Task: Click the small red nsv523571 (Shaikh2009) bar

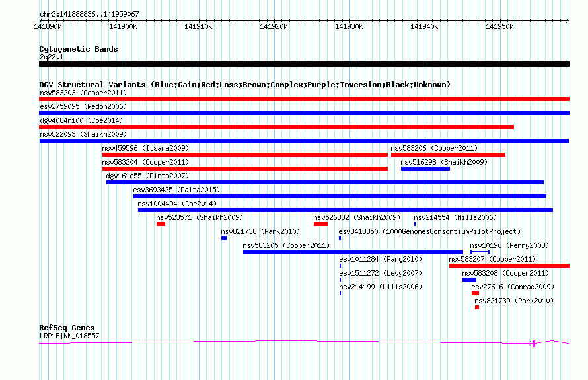Action: point(161,224)
